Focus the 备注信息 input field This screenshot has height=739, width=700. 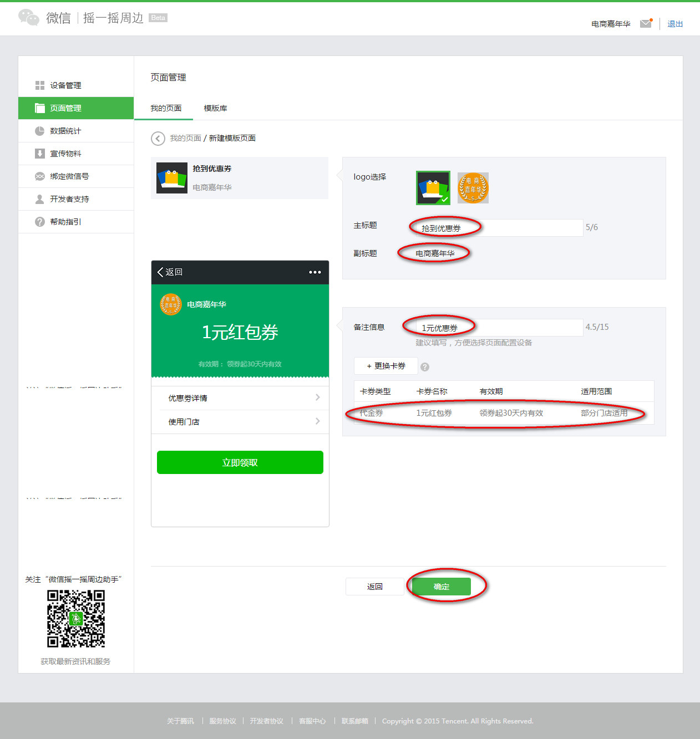[x=500, y=328]
